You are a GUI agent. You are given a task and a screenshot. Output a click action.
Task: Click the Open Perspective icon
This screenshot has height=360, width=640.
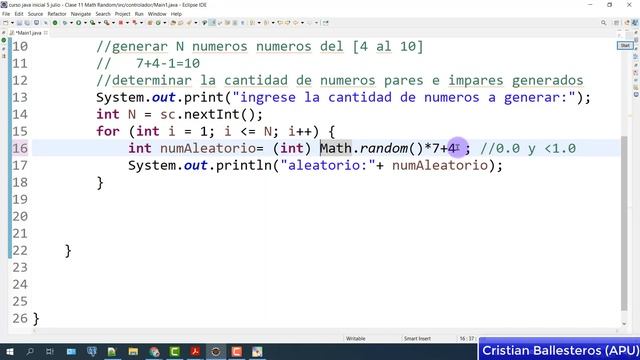(617, 23)
